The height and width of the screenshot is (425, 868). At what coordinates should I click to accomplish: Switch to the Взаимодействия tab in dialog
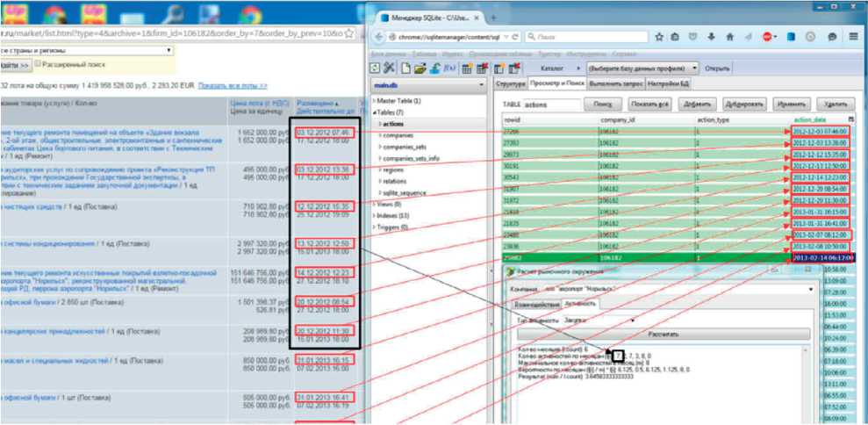535,304
